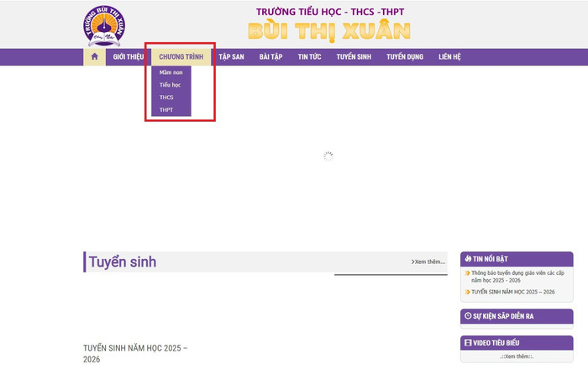Expand the Chương trình dropdown menu
Screen dimensions: 588x375
click(181, 57)
